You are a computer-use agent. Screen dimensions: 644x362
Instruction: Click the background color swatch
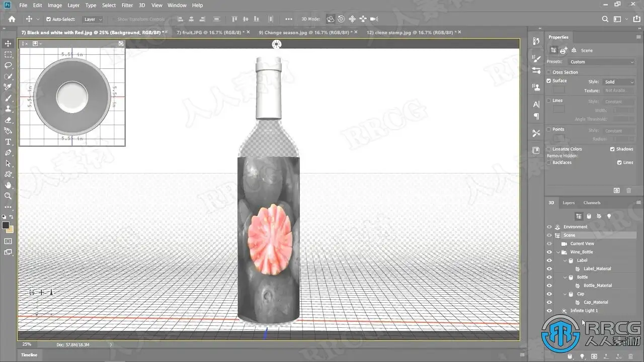[10, 229]
